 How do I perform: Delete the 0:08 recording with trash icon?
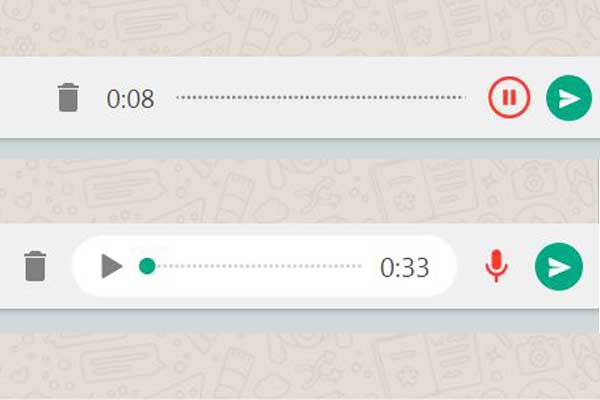(x=68, y=97)
